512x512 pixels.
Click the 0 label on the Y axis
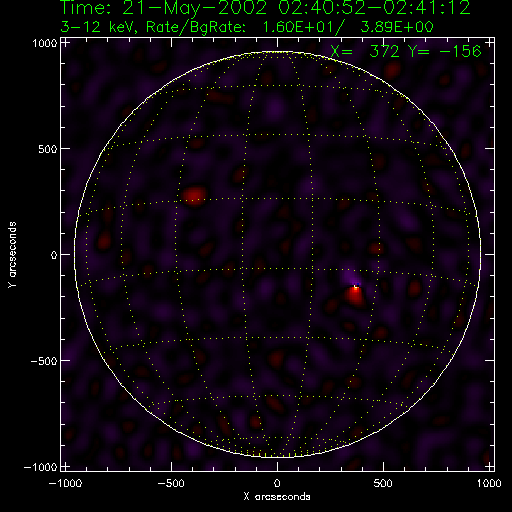pos(54,255)
